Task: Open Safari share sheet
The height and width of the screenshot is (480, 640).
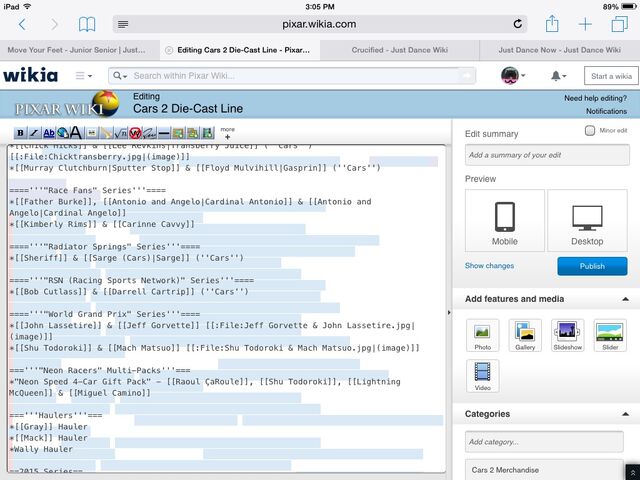Action: tap(552, 23)
